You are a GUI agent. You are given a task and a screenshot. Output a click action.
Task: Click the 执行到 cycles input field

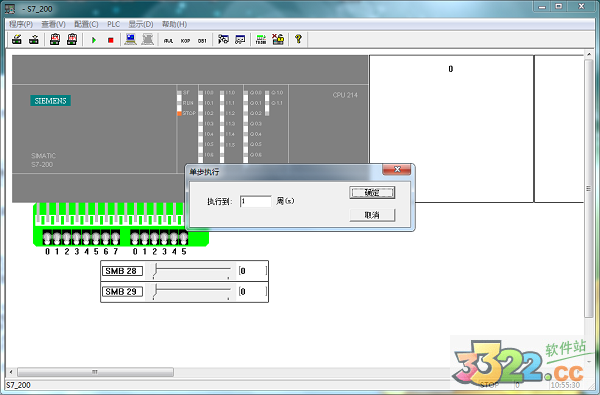point(256,201)
